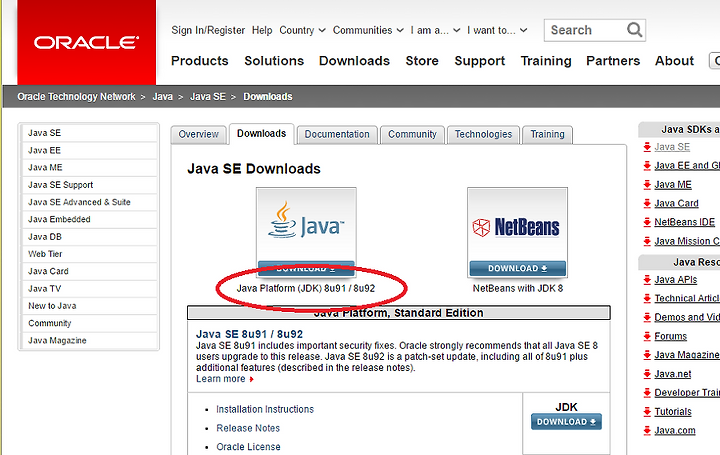Viewport: 720px width, 455px height.
Task: Open Sign In/Register link
Action: pyautogui.click(x=208, y=30)
